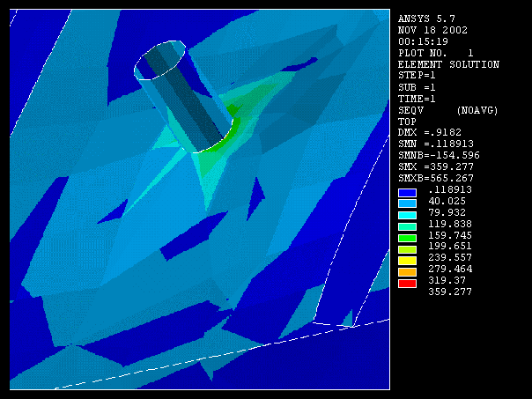
Task: Click the red 319.37 legend swatch
Action: point(407,284)
